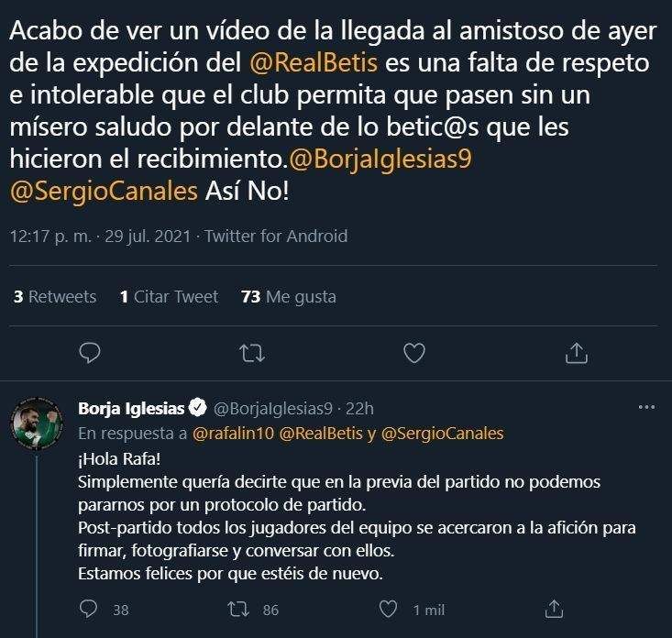Retweet Borja Iglesias's reply
Viewport: 672px width, 638px height.
click(236, 609)
